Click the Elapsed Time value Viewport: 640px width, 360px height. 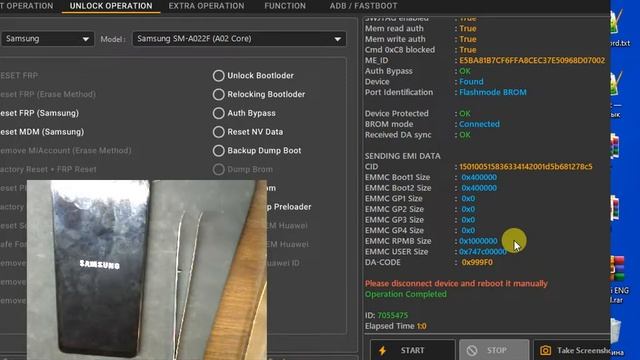pos(421,326)
